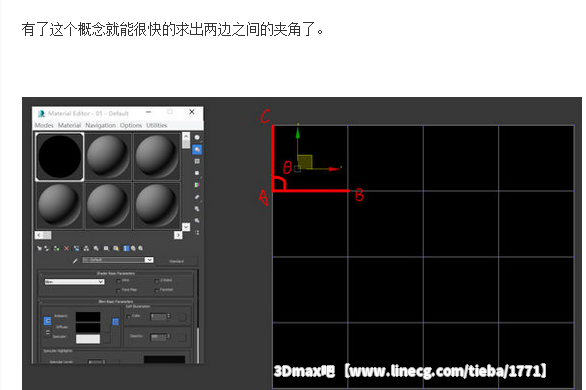Click the Select by Material icon
Screen dimensions: 586x390
[197, 220]
